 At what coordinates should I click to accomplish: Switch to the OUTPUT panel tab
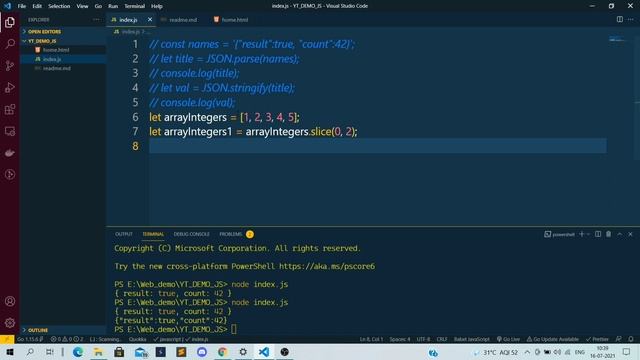(x=124, y=234)
